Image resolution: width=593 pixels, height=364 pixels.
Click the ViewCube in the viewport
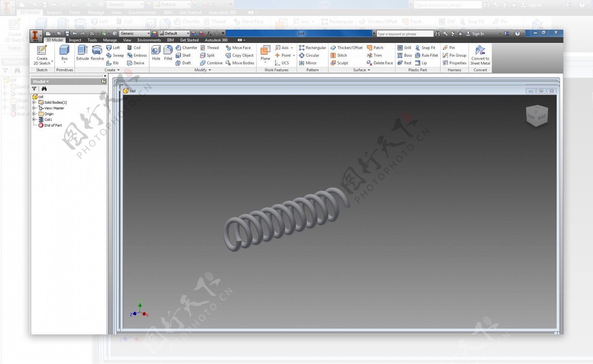point(537,116)
